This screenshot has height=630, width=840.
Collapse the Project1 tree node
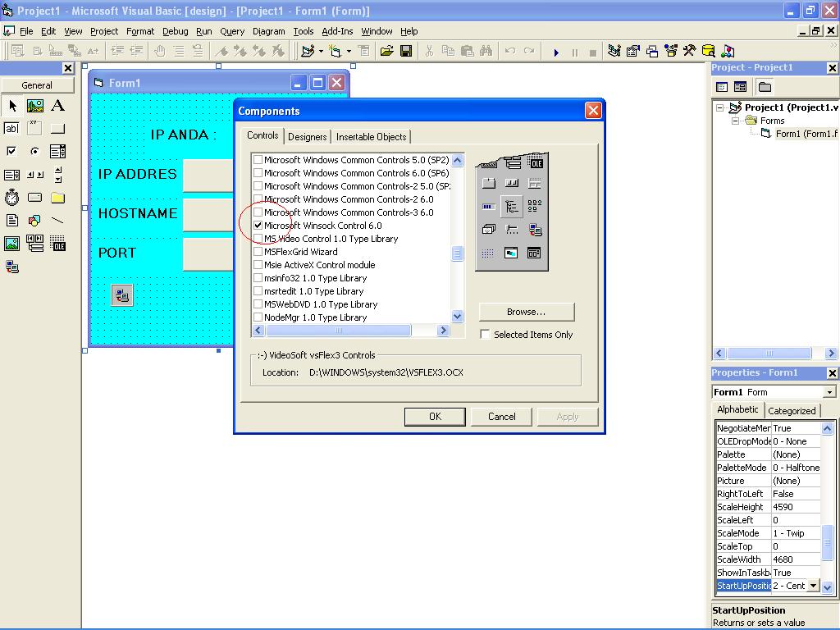[721, 107]
